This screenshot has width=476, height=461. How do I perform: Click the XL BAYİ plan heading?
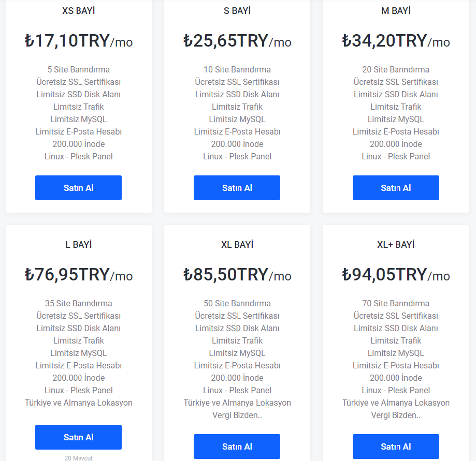[237, 244]
